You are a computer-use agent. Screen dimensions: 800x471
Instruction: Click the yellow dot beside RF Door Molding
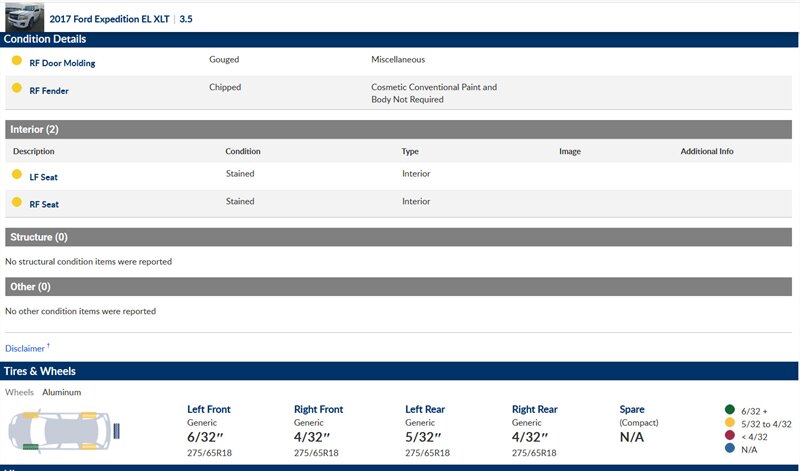(16, 61)
